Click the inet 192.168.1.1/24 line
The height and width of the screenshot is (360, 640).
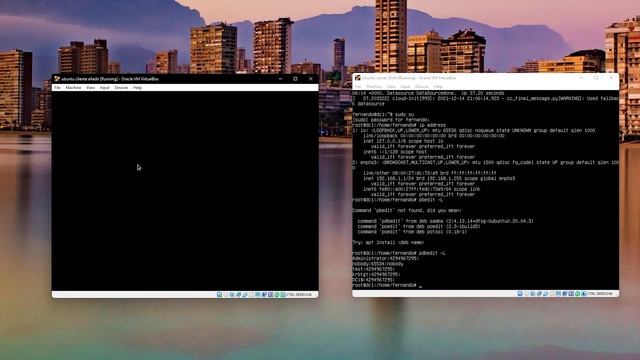pos(439,178)
